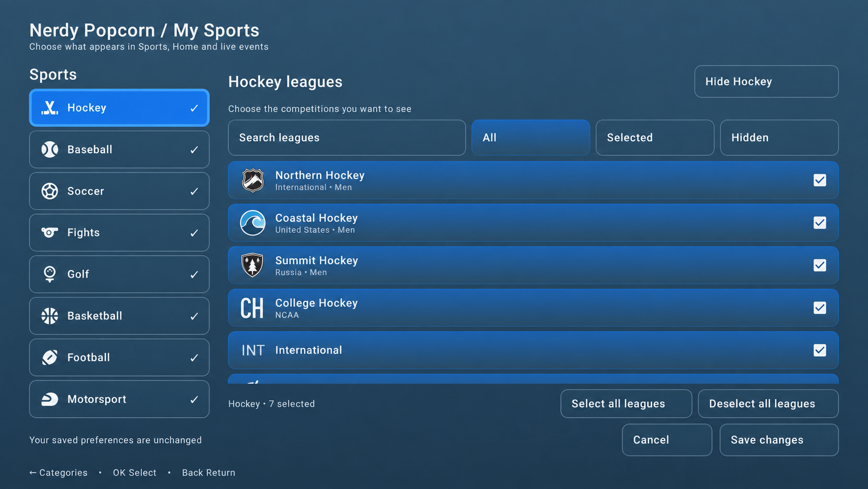868x489 pixels.
Task: Uncheck the International league checkbox
Action: (820, 350)
